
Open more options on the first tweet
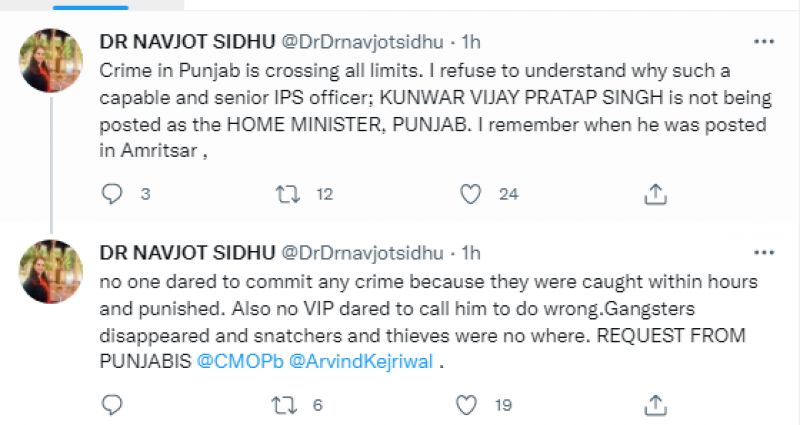tap(763, 42)
